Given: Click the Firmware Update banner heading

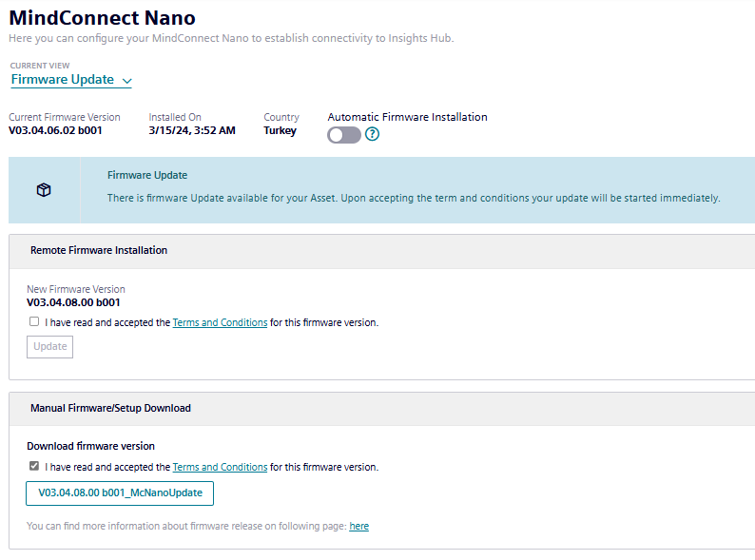Looking at the screenshot, I should 147,175.
